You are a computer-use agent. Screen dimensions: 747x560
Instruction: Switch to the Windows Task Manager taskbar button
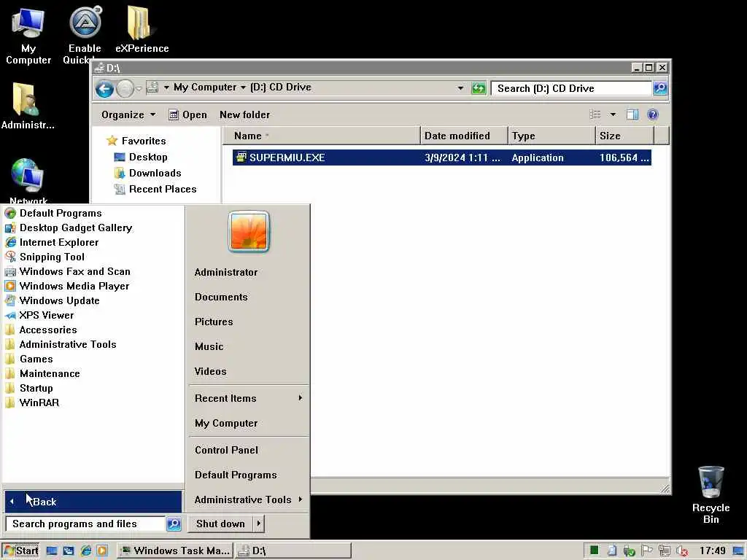point(174,551)
